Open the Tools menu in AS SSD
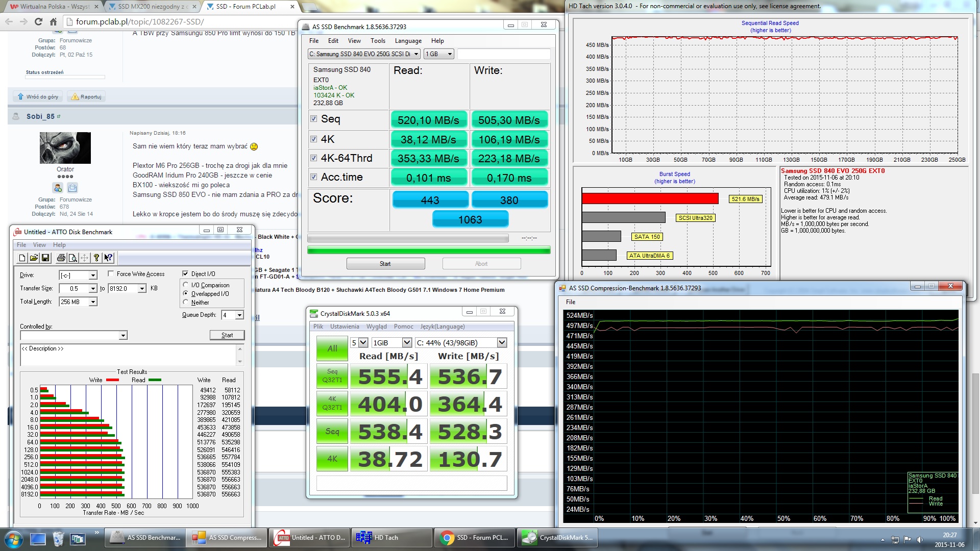The width and height of the screenshot is (980, 551). (x=378, y=41)
